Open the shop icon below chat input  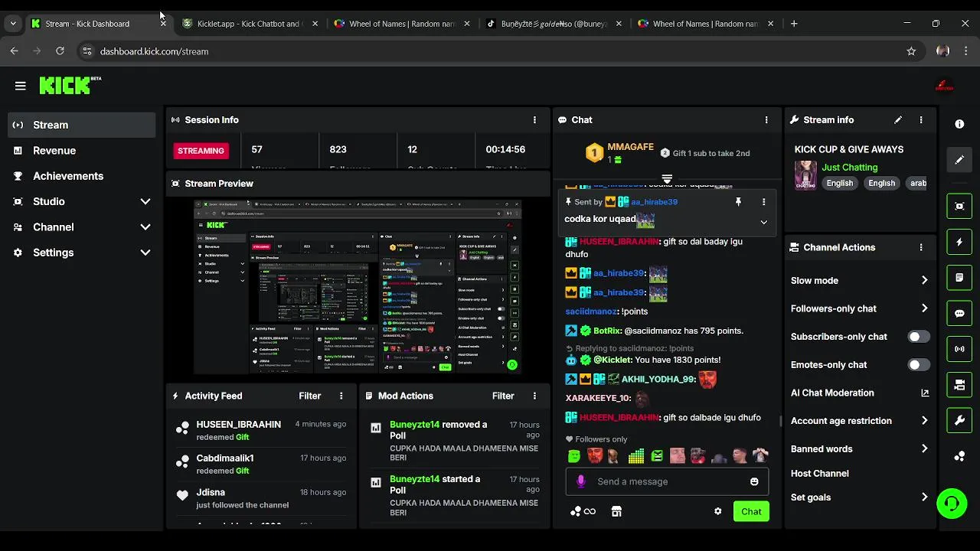coord(616,511)
